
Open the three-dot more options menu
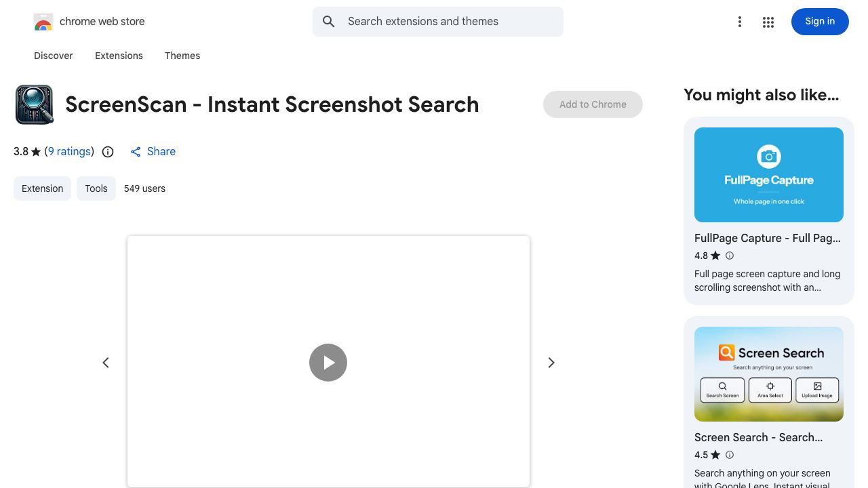[740, 22]
